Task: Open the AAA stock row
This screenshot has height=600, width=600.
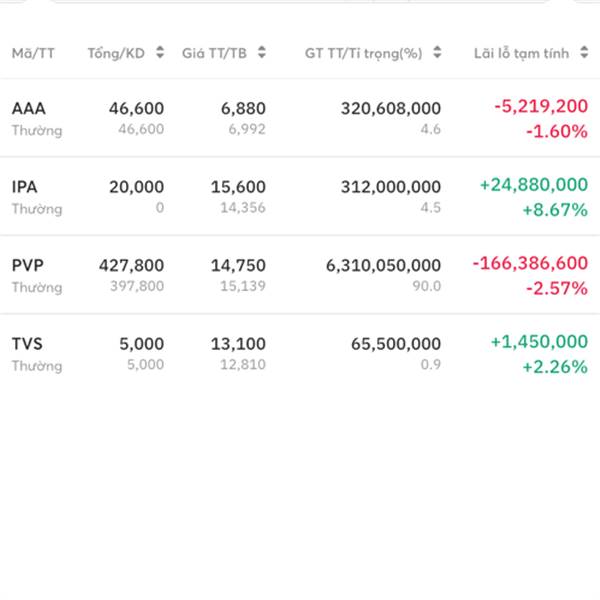Action: 29,108
